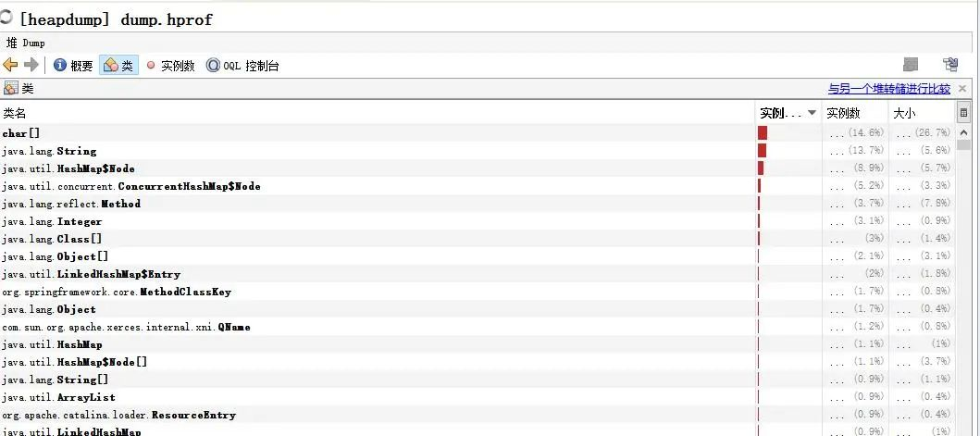Click the compare with another heap dump link
Screen dimensions: 980x436
(x=888, y=88)
